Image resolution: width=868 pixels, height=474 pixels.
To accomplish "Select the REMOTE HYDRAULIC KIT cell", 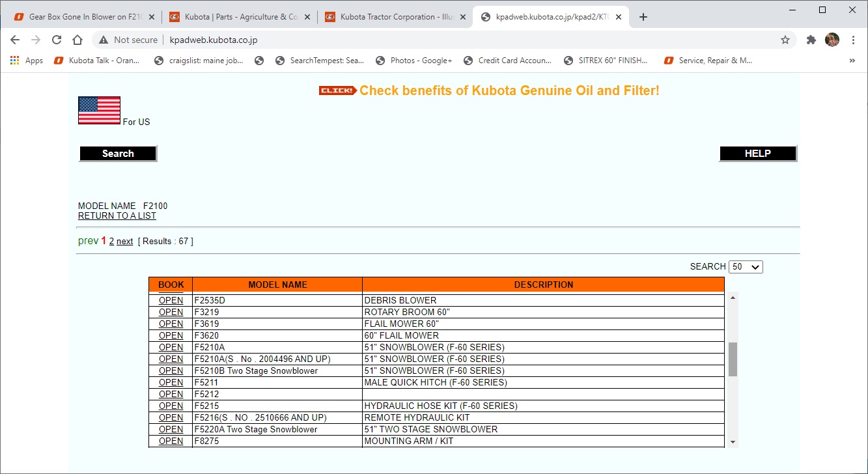I will click(x=543, y=417).
